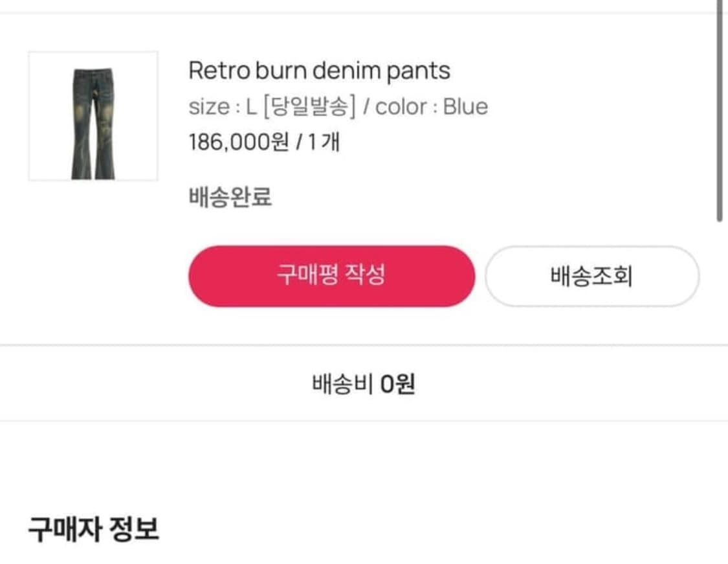Click the 배송완료 delivery status
The image size is (728, 564).
pyautogui.click(x=230, y=197)
